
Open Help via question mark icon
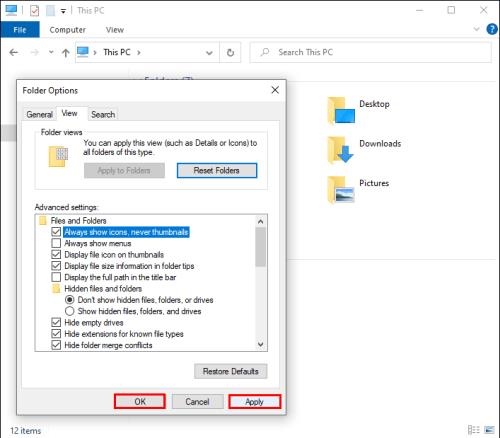tap(492, 29)
